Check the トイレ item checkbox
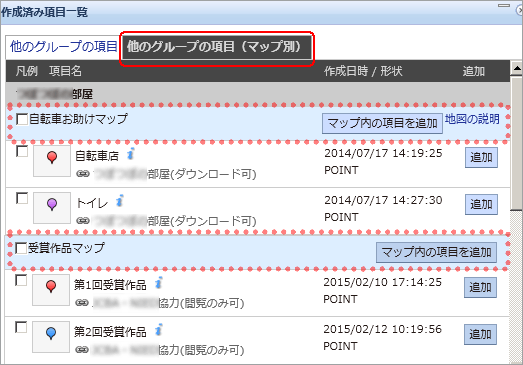The width and height of the screenshot is (523, 365). [x=22, y=198]
